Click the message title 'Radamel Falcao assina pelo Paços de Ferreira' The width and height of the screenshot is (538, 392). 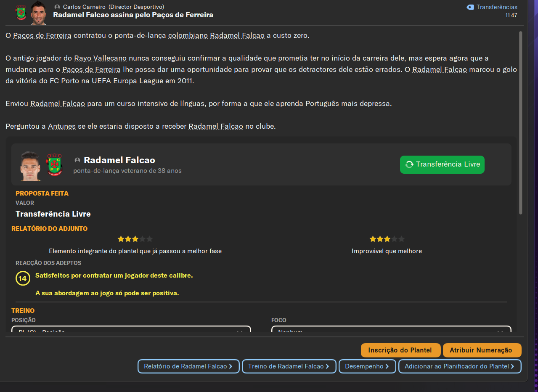[x=133, y=15]
